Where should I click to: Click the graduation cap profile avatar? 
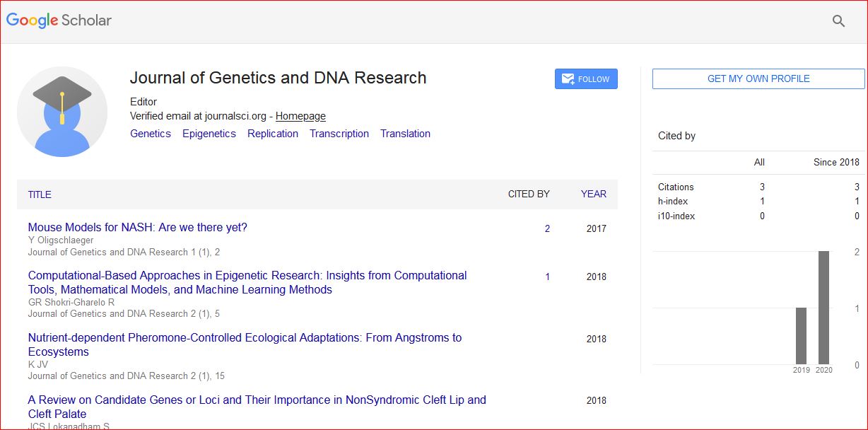(x=62, y=111)
